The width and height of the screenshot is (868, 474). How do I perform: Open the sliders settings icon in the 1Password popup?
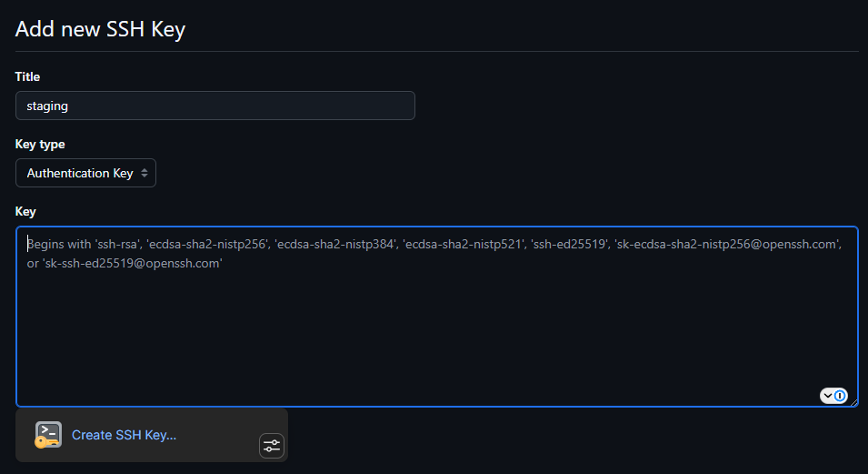click(272, 446)
